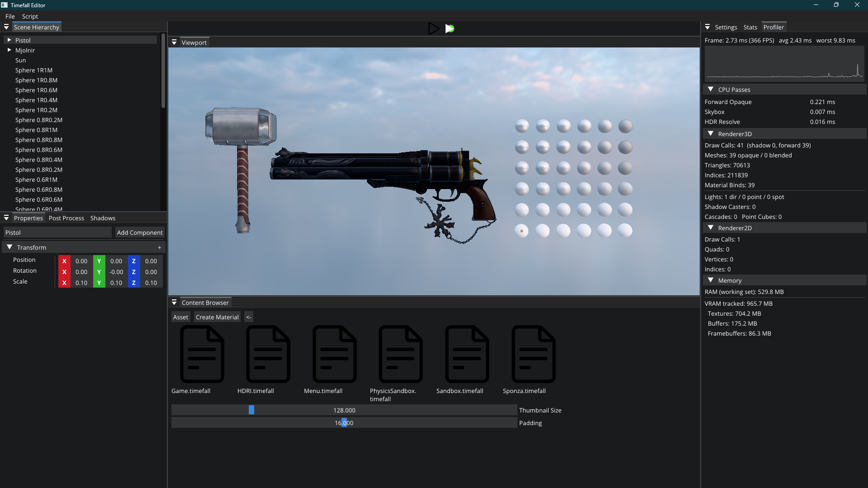Open the Script menu
The width and height of the screenshot is (868, 488).
(30, 16)
